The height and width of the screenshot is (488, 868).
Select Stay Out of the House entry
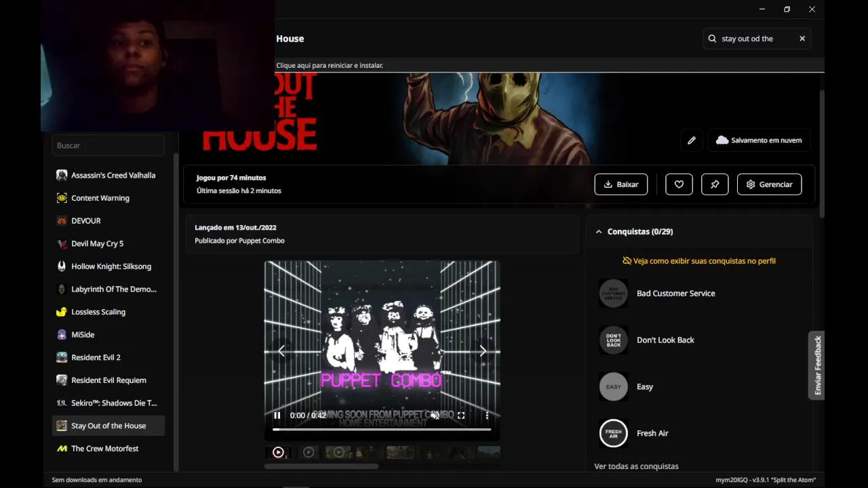click(x=108, y=426)
